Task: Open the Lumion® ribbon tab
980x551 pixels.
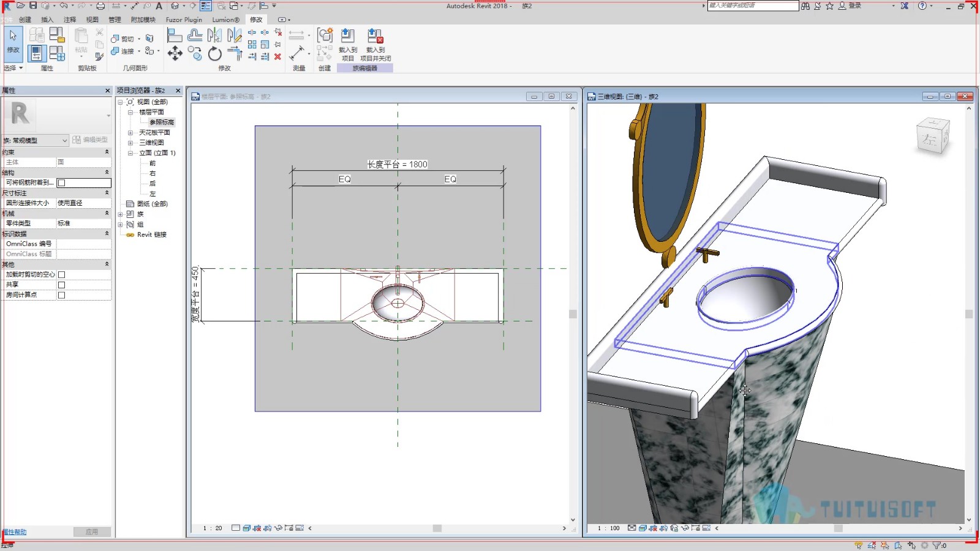Action: click(225, 20)
